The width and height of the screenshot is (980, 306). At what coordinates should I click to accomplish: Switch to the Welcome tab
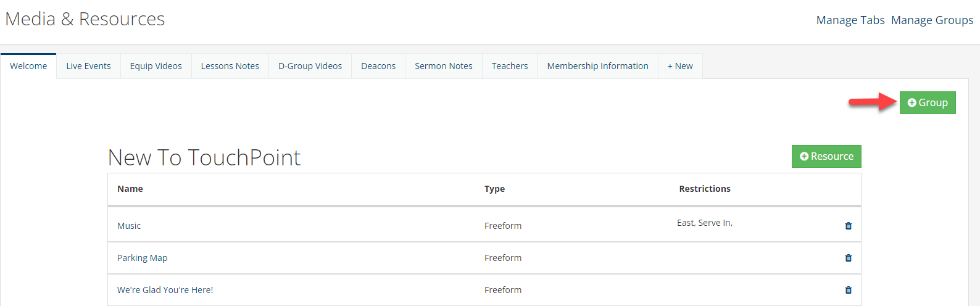click(x=28, y=66)
